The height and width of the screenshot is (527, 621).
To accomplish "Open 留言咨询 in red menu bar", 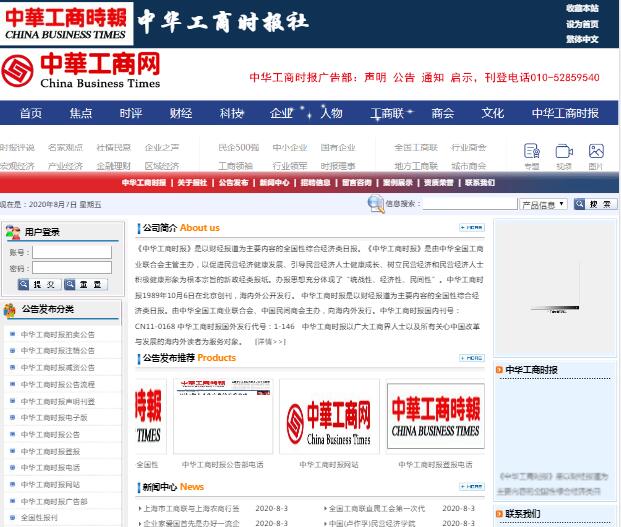I will tap(357, 183).
